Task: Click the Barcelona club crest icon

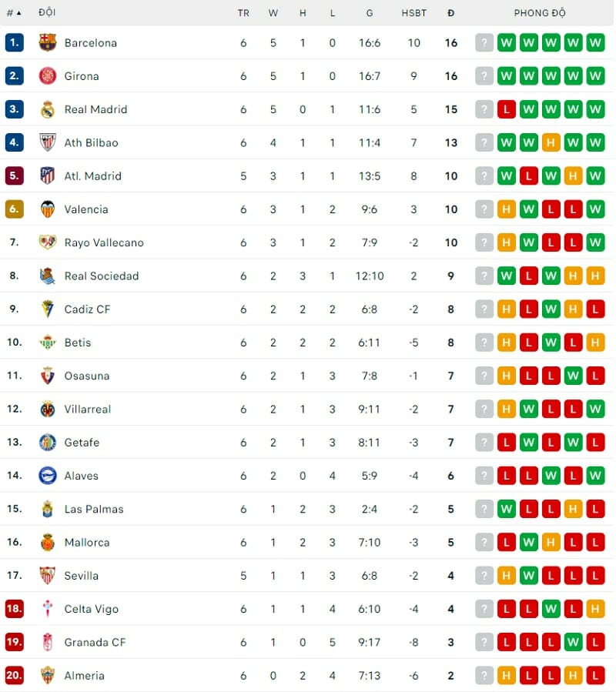Action: coord(48,43)
